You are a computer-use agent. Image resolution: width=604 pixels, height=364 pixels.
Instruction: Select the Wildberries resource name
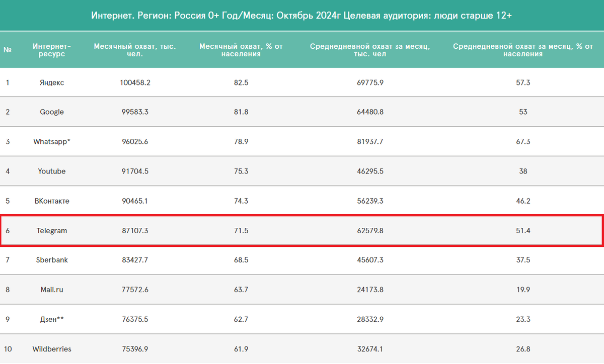coord(52,349)
